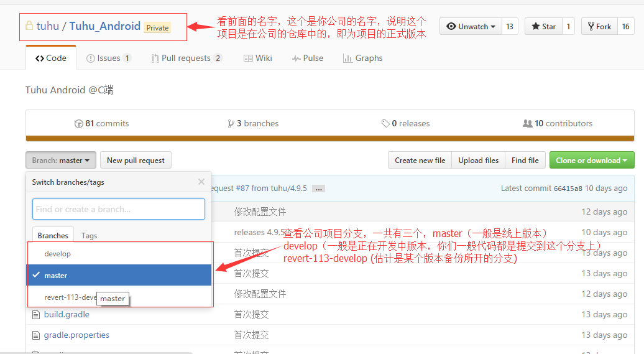This screenshot has height=354, width=644.
Task: Click the issues counter 1
Action: (x=127, y=58)
